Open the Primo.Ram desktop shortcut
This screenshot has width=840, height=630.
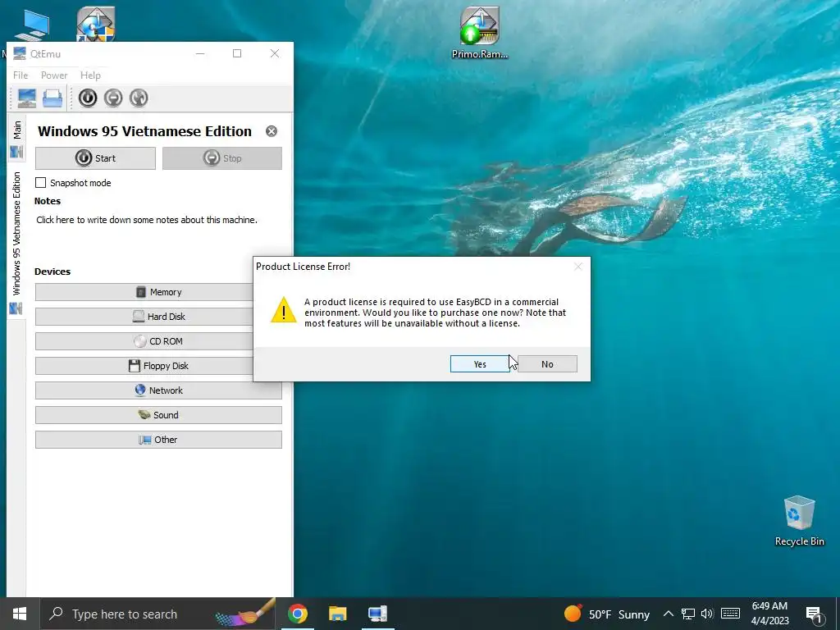coord(479,32)
